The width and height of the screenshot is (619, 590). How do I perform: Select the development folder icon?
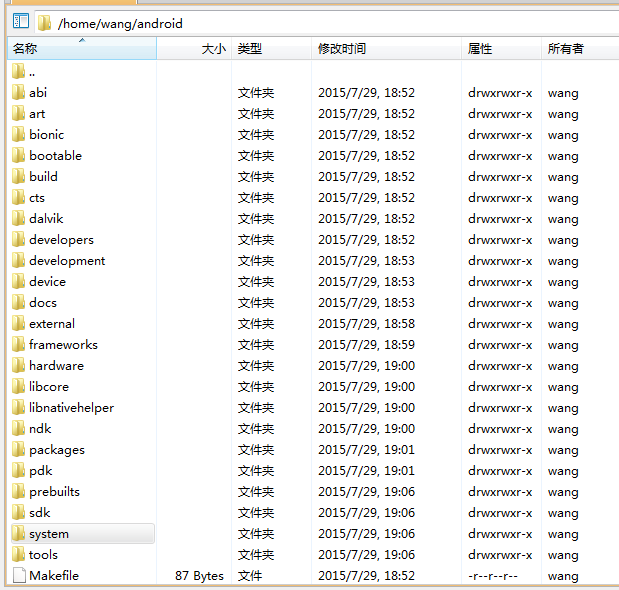tap(19, 260)
